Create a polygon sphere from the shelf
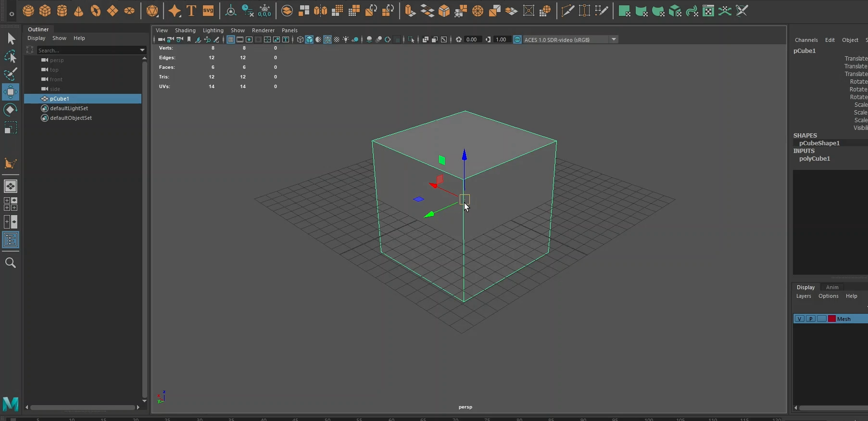This screenshot has width=868, height=421. tap(28, 11)
